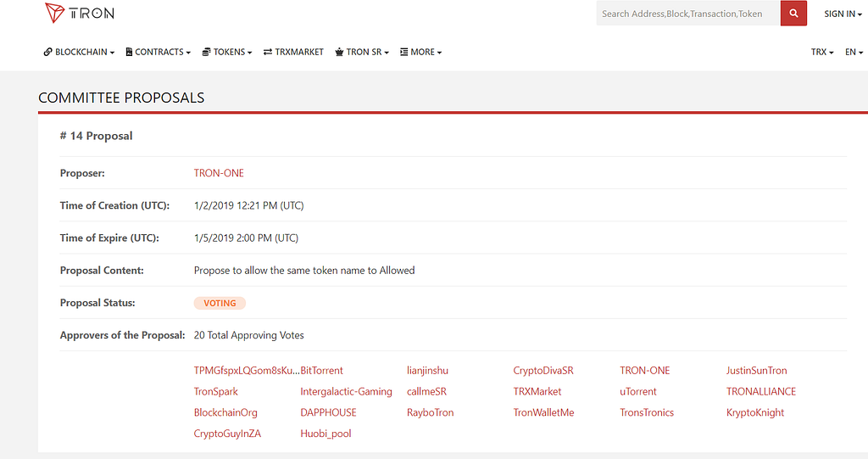Click the TRON SR crown icon
Screen dimensions: 868x459
339,52
